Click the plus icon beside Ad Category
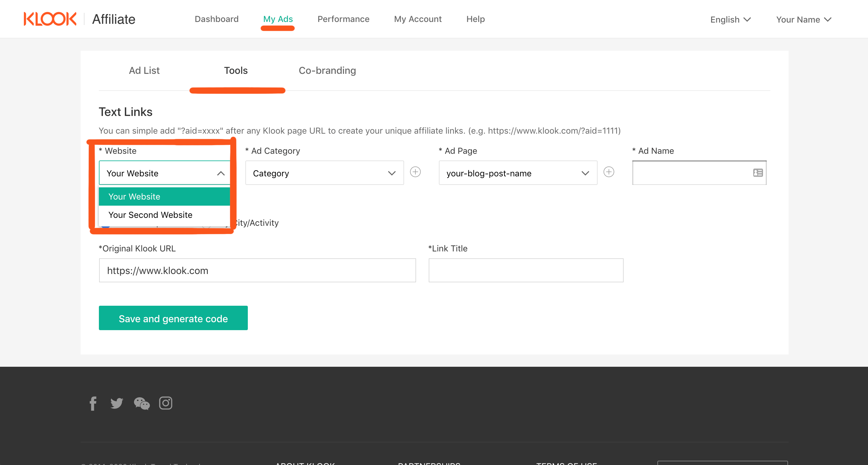Image resolution: width=868 pixels, height=465 pixels. click(x=415, y=172)
